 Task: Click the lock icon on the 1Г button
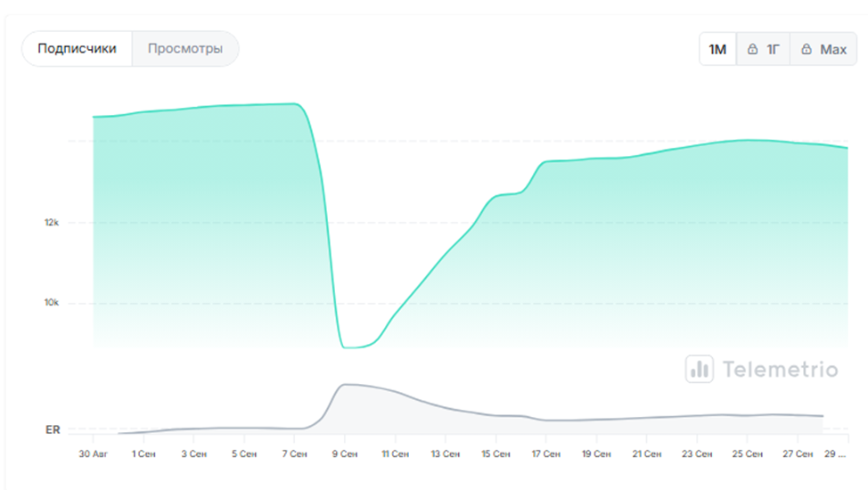[x=752, y=50]
